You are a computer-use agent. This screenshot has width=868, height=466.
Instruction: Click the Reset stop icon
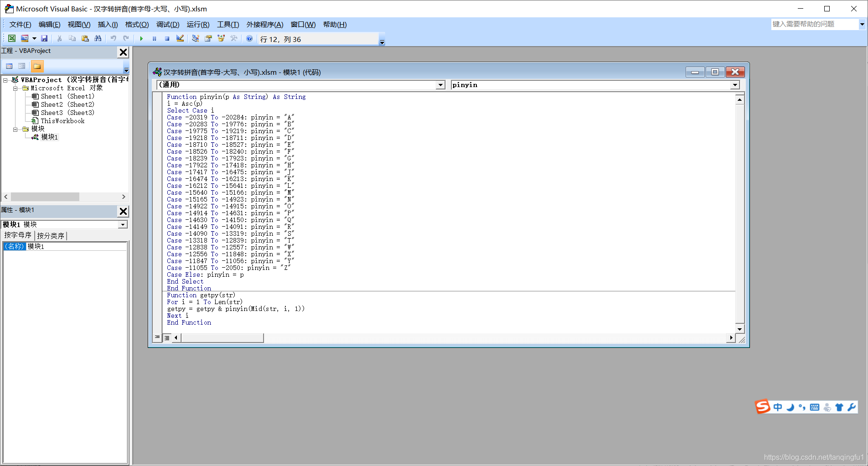[x=167, y=39]
